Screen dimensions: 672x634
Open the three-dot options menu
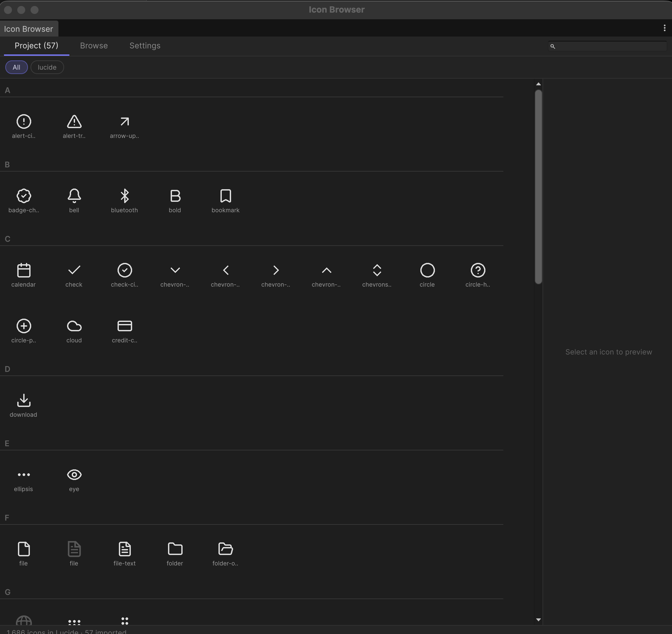(x=664, y=28)
